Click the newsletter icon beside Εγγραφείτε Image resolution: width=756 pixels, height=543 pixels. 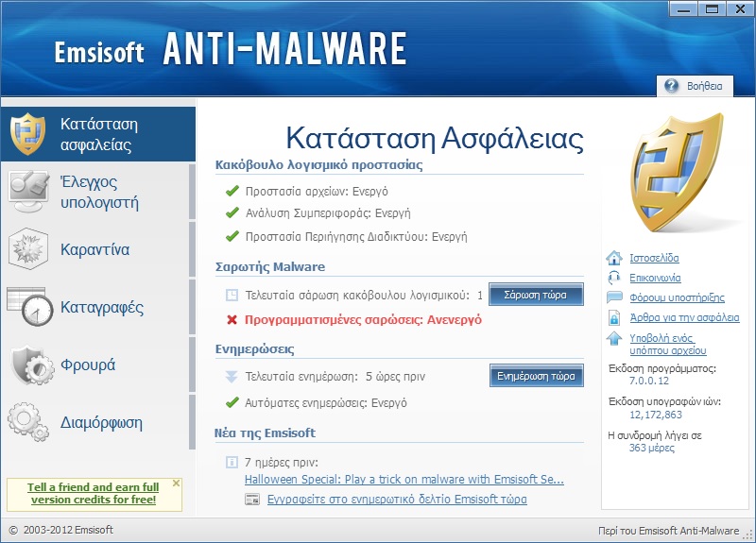(252, 500)
